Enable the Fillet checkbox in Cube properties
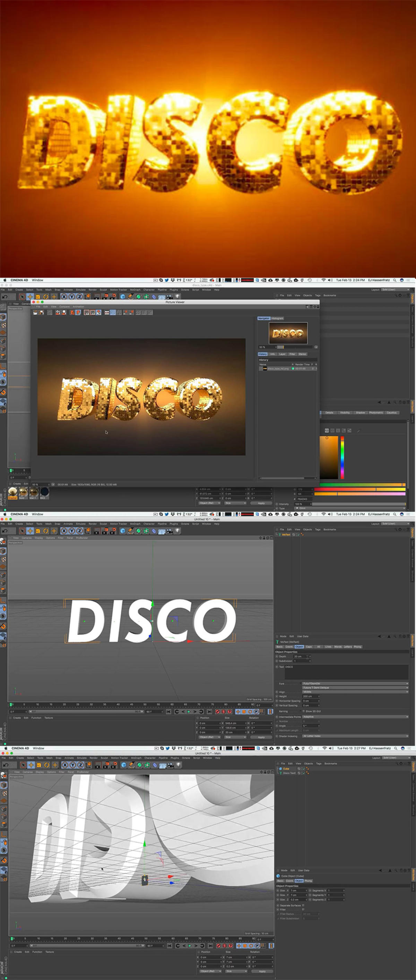Screen dimensions: 416x980 [303, 909]
